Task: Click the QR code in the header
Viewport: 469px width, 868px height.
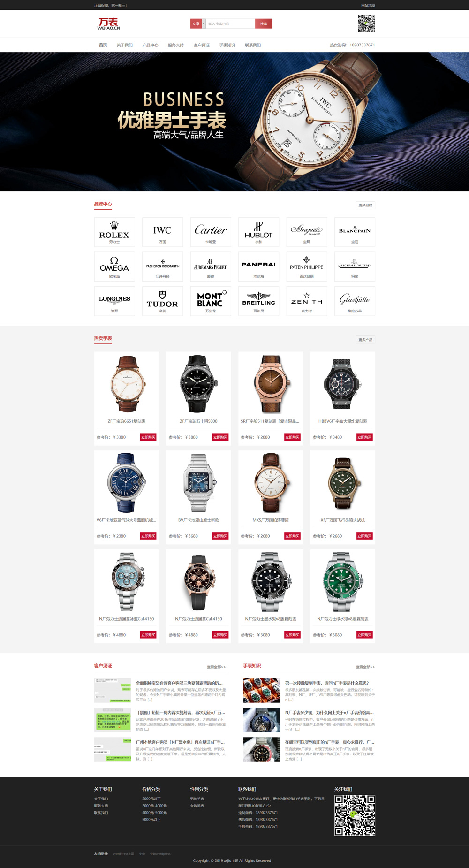Action: (x=367, y=23)
